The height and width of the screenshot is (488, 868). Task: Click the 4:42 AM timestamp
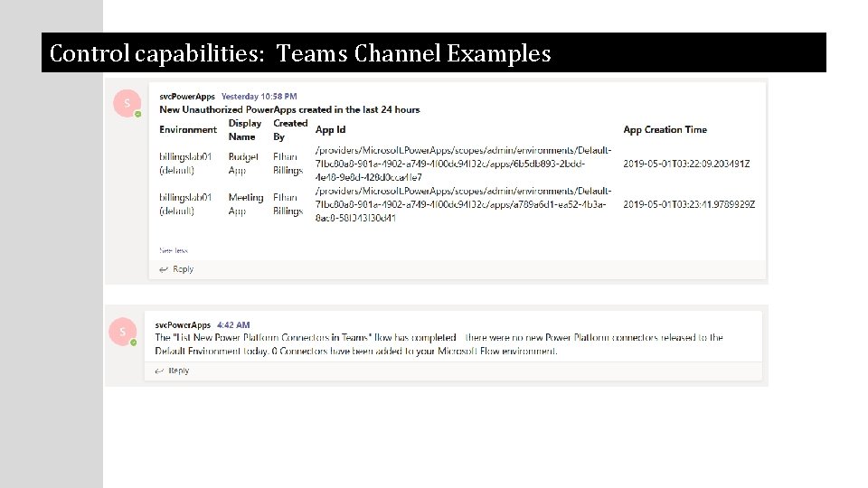[x=233, y=324]
